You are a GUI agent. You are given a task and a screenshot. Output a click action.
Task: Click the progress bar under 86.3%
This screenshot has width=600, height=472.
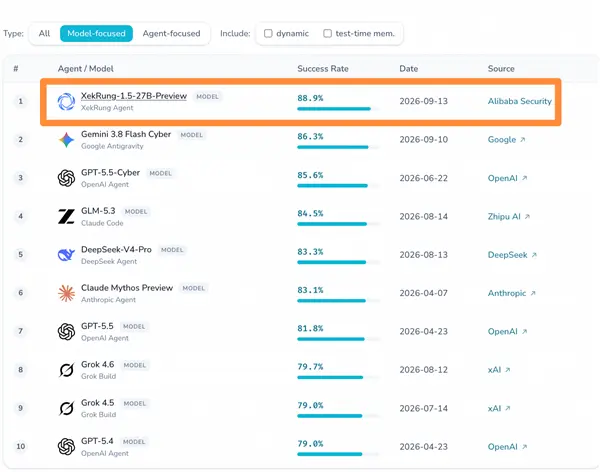click(338, 147)
